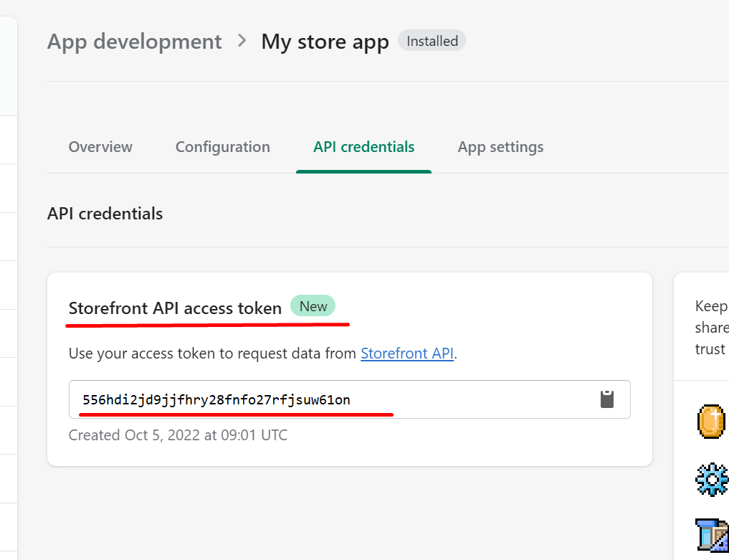Click the blue gear icon

click(x=712, y=480)
